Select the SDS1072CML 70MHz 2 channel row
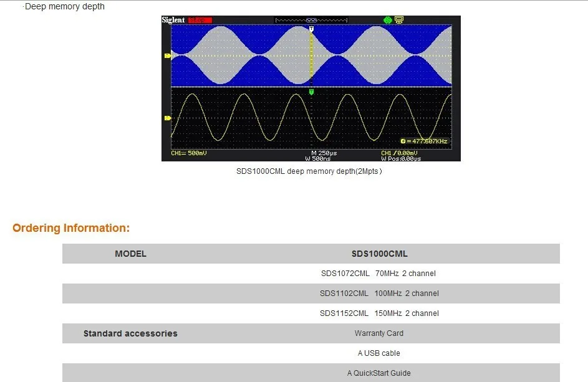Screen dimensions: 588x382 point(311,274)
